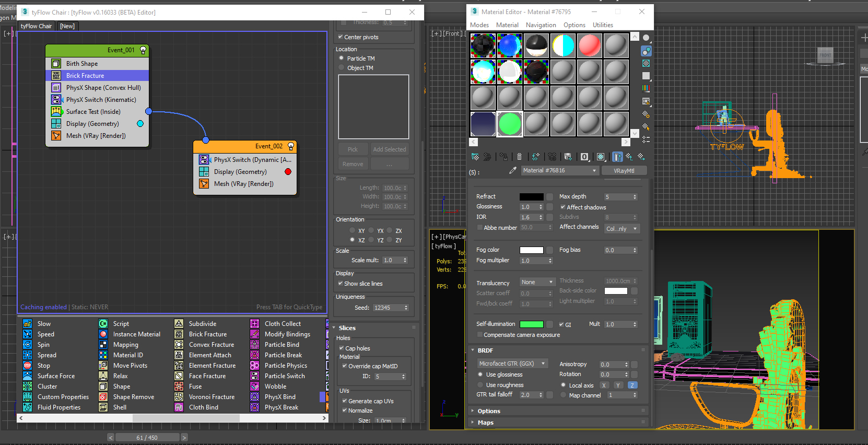The height and width of the screenshot is (445, 868).
Task: Toggle Center pivots checkbox
Action: click(341, 37)
